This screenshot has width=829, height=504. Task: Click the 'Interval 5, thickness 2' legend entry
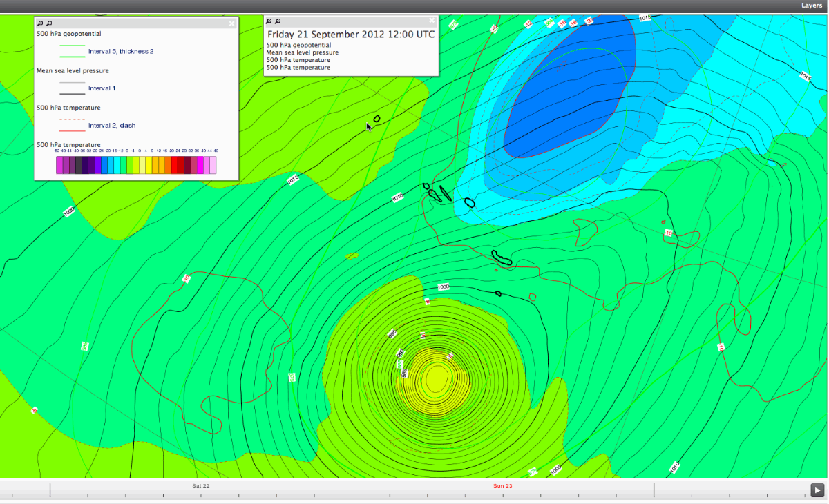[x=121, y=52]
